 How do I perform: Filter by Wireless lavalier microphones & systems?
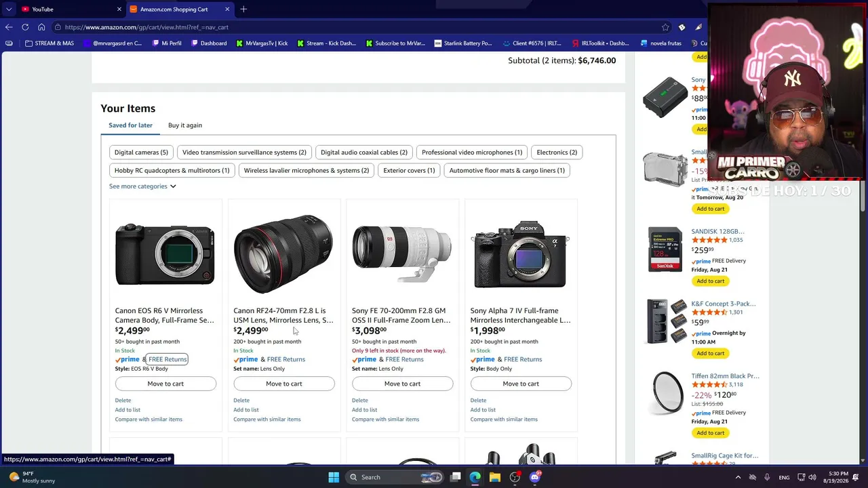pyautogui.click(x=307, y=171)
